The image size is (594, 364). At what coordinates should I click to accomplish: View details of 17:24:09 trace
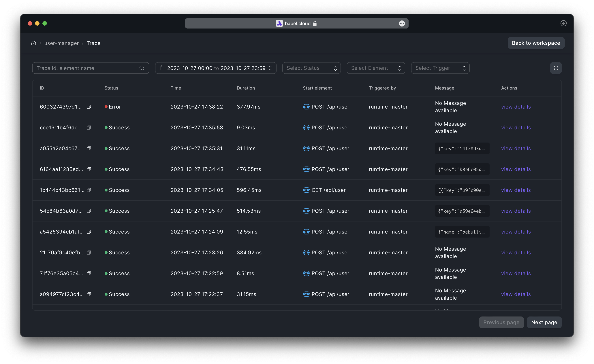pyautogui.click(x=516, y=232)
